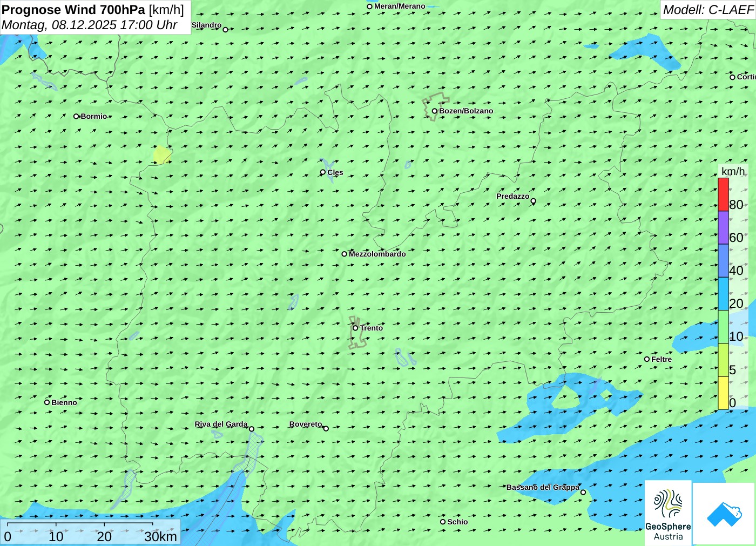
Task: Click the date 'Montag, 08.12.2025 17:00 Uhr'
Action: [90, 25]
